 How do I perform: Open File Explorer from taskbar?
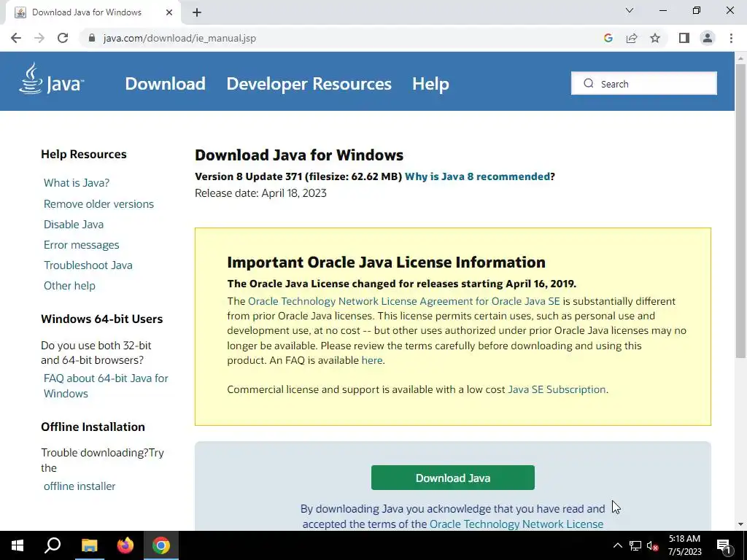coord(89,545)
